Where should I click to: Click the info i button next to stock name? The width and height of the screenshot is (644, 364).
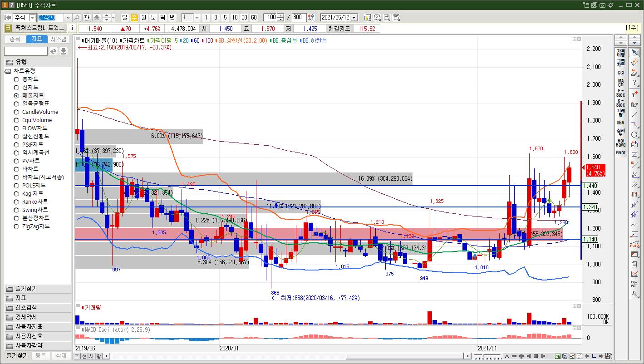[72, 28]
